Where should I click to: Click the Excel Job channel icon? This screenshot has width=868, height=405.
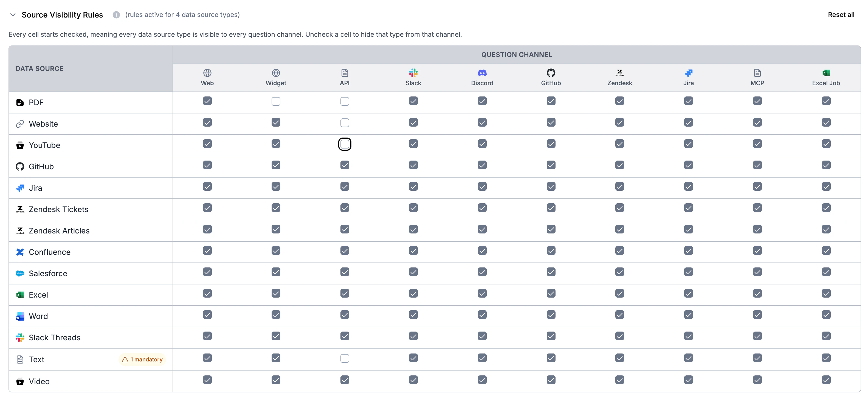click(x=826, y=73)
